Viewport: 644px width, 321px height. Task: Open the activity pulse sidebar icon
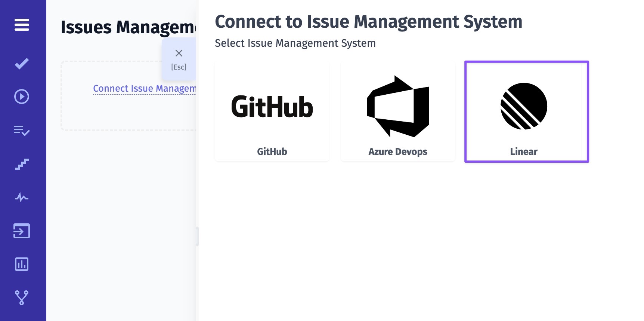pos(22,197)
